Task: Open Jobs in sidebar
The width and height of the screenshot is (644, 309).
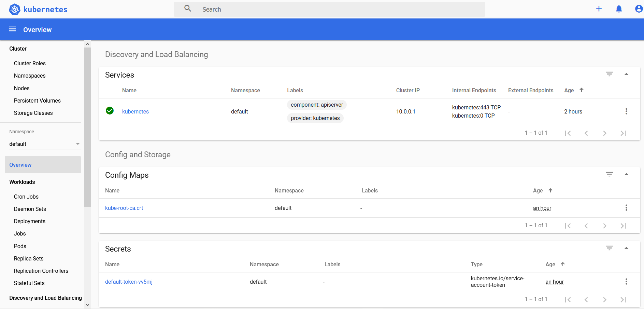Action: [20, 233]
